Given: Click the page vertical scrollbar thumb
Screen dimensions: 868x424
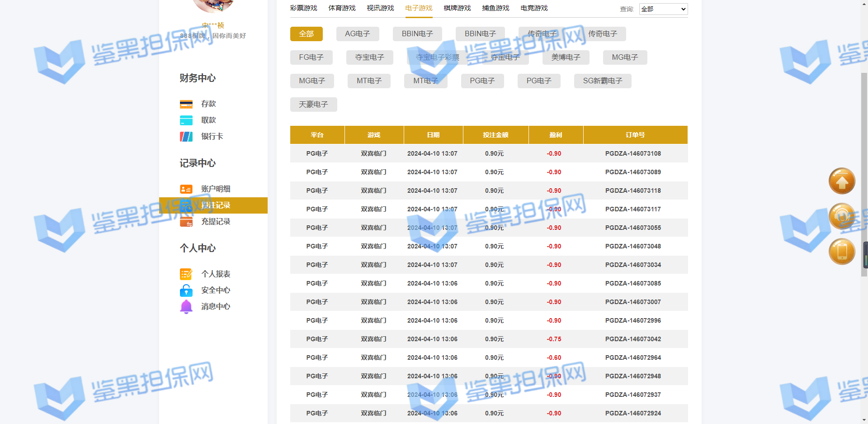Looking at the screenshot, I should (864, 172).
